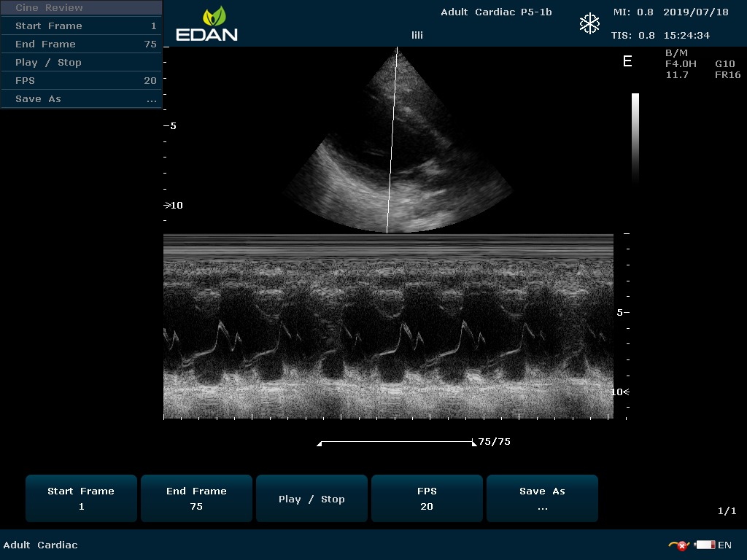Click the network disconnected icon in status bar

pyautogui.click(x=678, y=545)
